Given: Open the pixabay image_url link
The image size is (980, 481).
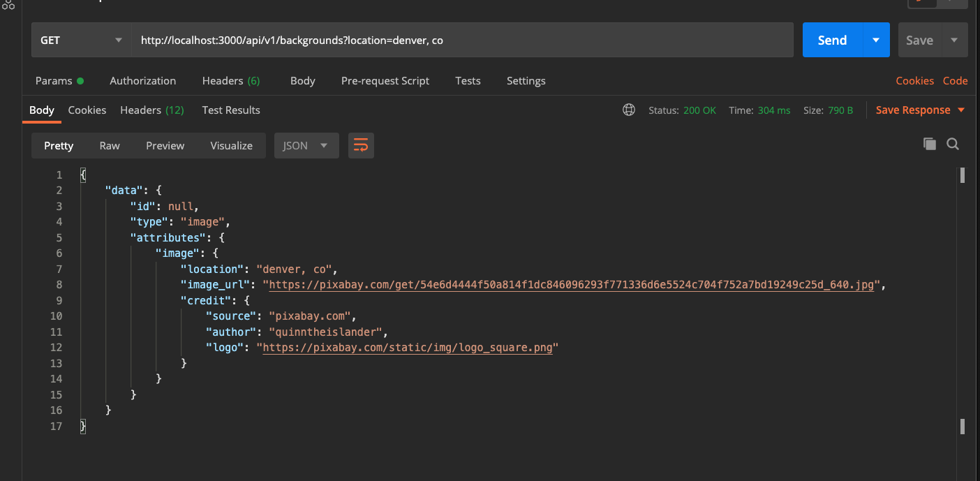Looking at the screenshot, I should click(x=571, y=285).
